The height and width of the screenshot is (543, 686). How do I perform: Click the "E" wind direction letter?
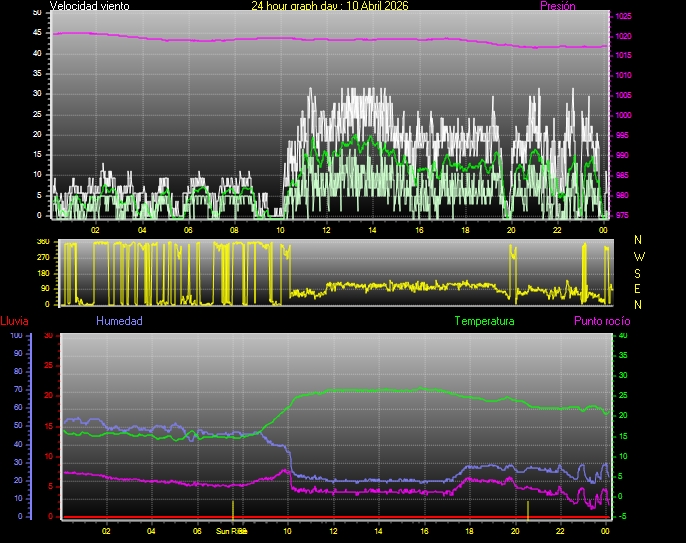tap(639, 288)
